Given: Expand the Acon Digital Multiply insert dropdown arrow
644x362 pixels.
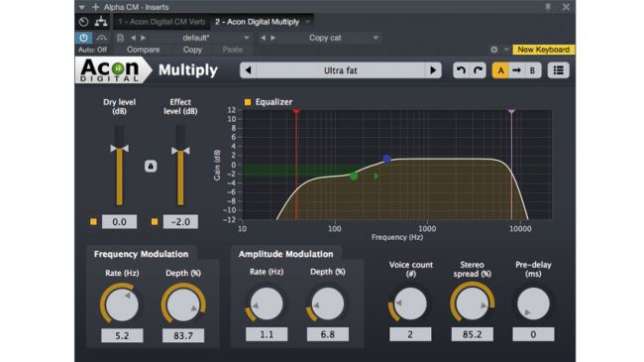Looking at the screenshot, I should tap(308, 22).
